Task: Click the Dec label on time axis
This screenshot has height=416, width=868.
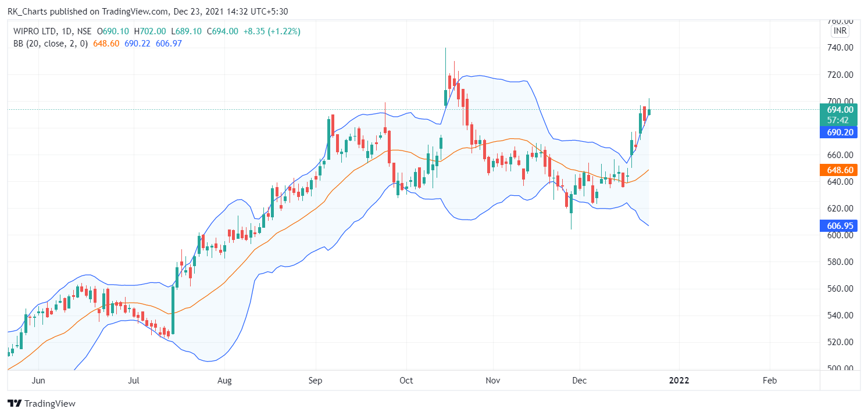Action: [580, 381]
